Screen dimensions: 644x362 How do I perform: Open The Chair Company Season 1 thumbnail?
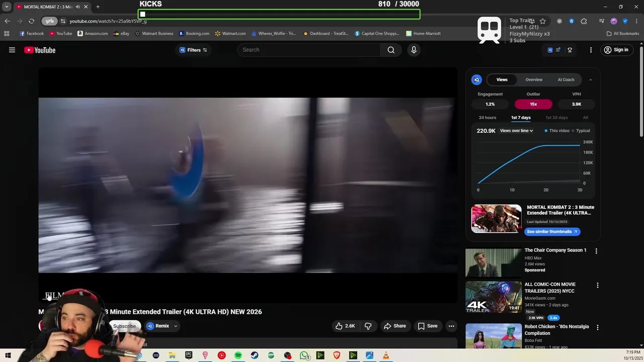(494, 263)
